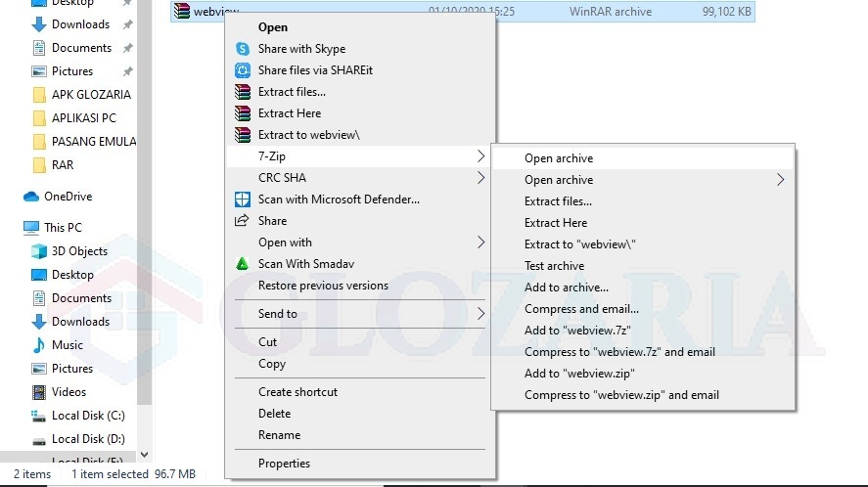Click WinRAR icon beside Extract files...
The width and height of the screenshot is (868, 487).
click(243, 92)
